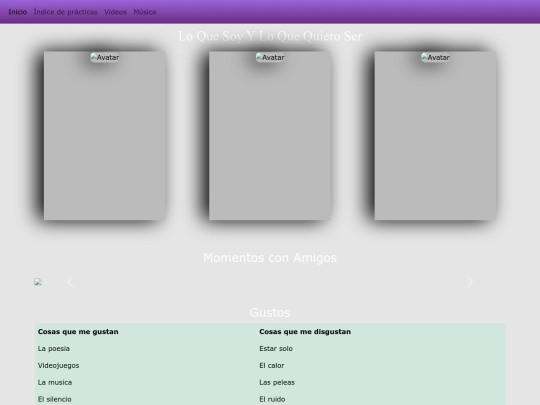540x405 pixels.
Task: Click the 'Momentos con Amigos' heading
Action: pyautogui.click(x=270, y=258)
